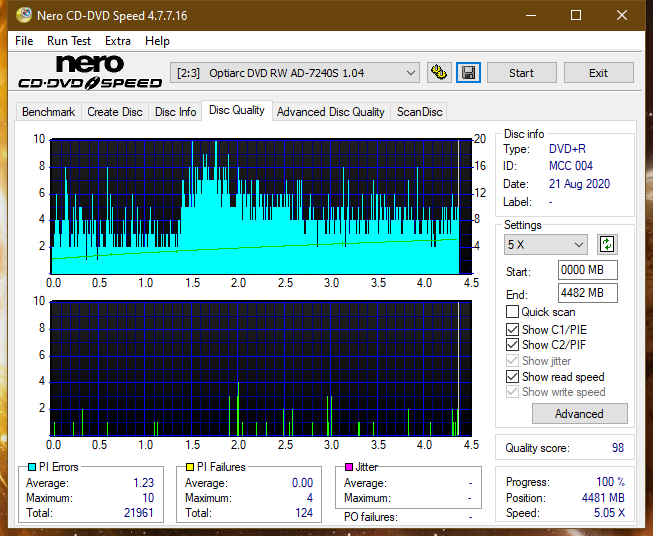This screenshot has width=653, height=536.
Task: Click the End position input field
Action: [x=587, y=293]
